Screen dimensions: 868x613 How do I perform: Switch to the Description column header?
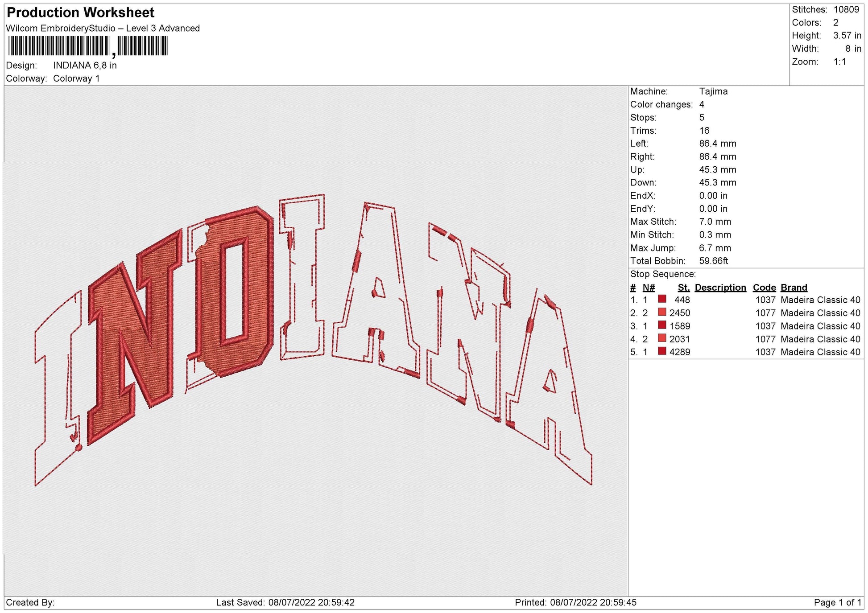coord(720,287)
